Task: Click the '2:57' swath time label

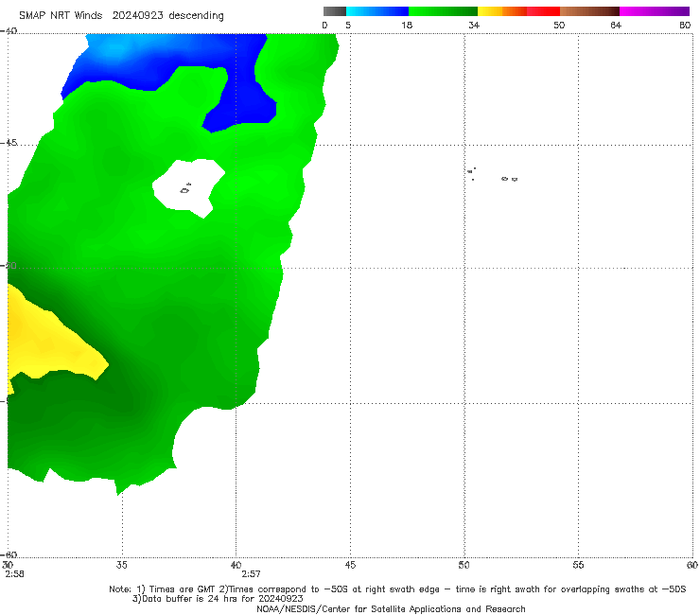Action: 251,574
